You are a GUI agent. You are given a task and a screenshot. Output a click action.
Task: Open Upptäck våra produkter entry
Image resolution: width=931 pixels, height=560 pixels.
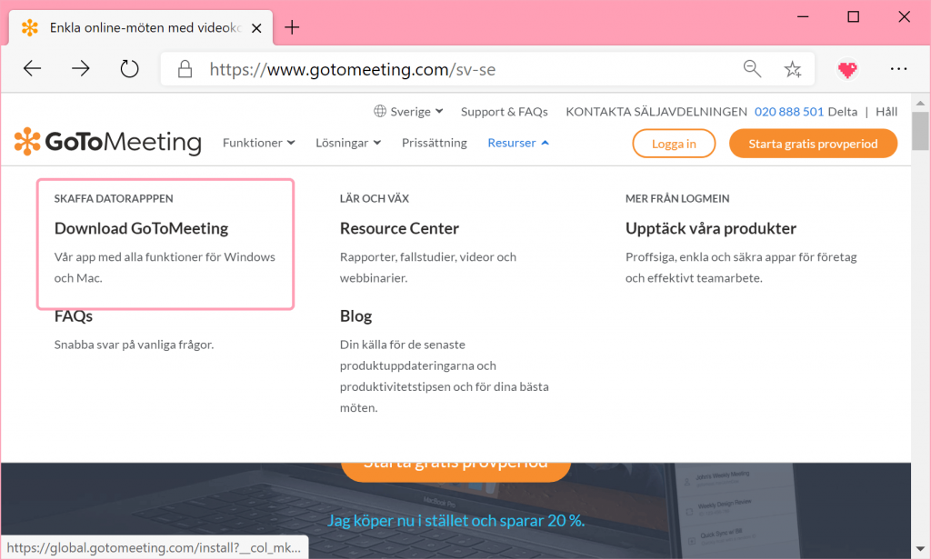[x=710, y=228]
